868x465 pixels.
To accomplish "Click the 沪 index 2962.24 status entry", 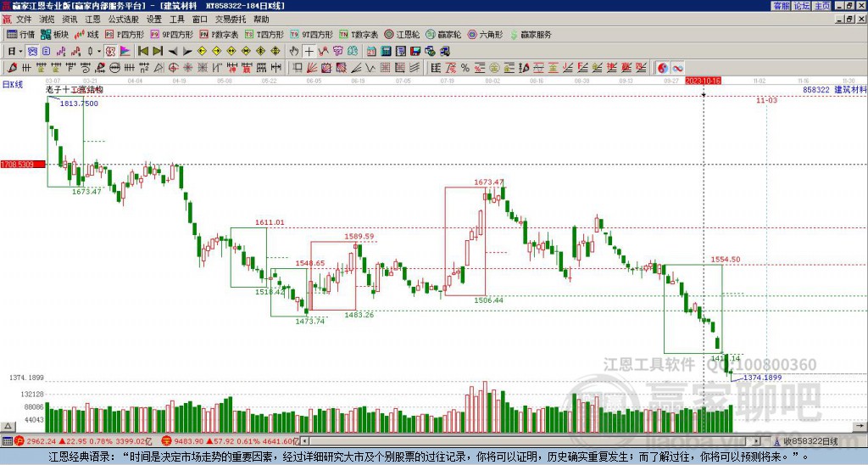I will (84, 442).
